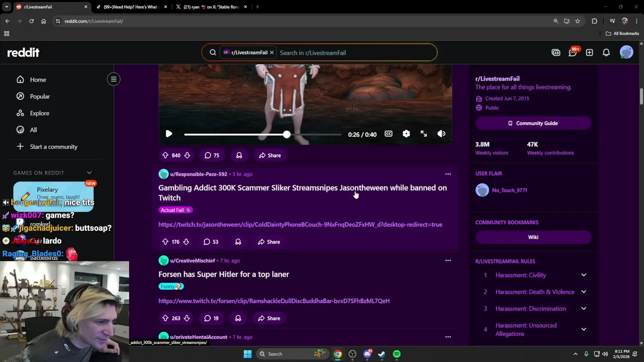644x362 pixels.
Task: Open Home in the sidebar
Action: [38, 79]
